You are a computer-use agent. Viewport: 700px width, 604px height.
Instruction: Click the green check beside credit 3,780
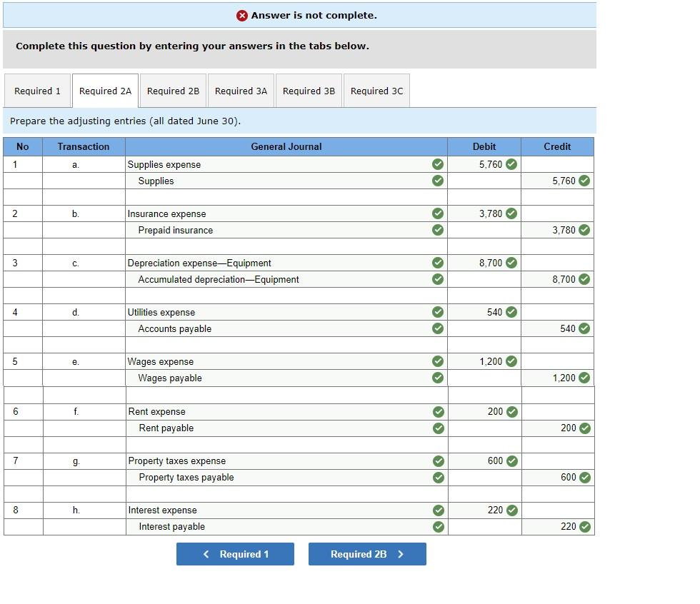pos(584,230)
